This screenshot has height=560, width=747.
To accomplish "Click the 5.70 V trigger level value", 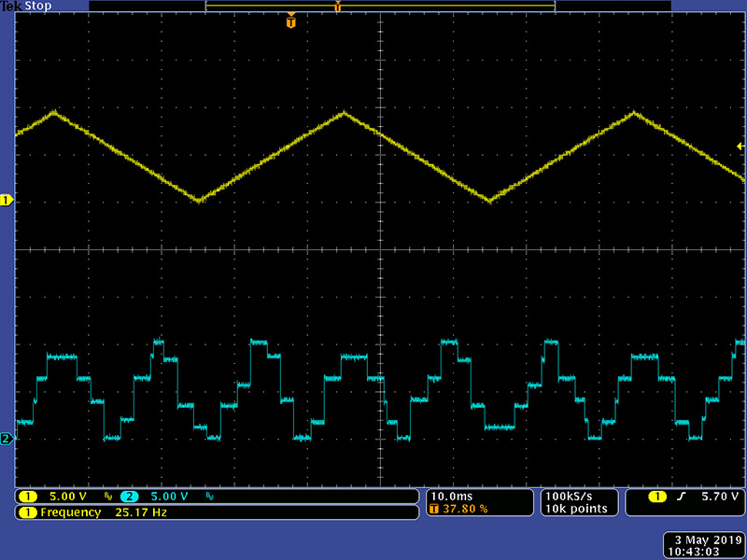I will [713, 497].
